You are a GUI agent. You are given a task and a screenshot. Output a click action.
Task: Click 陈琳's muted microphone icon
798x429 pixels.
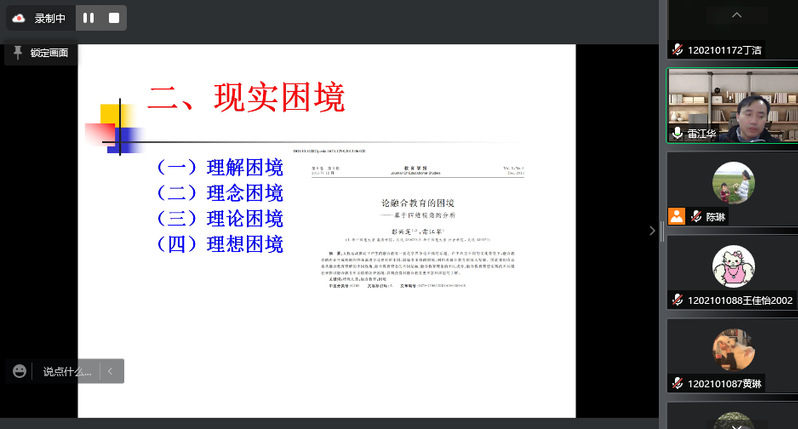tap(691, 216)
